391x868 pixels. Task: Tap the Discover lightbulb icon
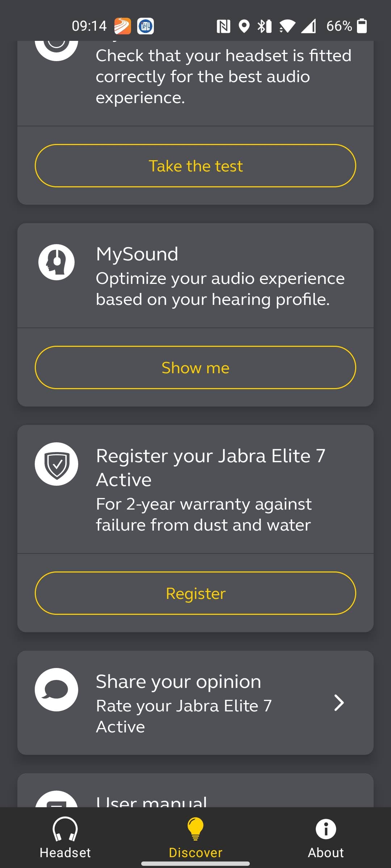pos(195,829)
